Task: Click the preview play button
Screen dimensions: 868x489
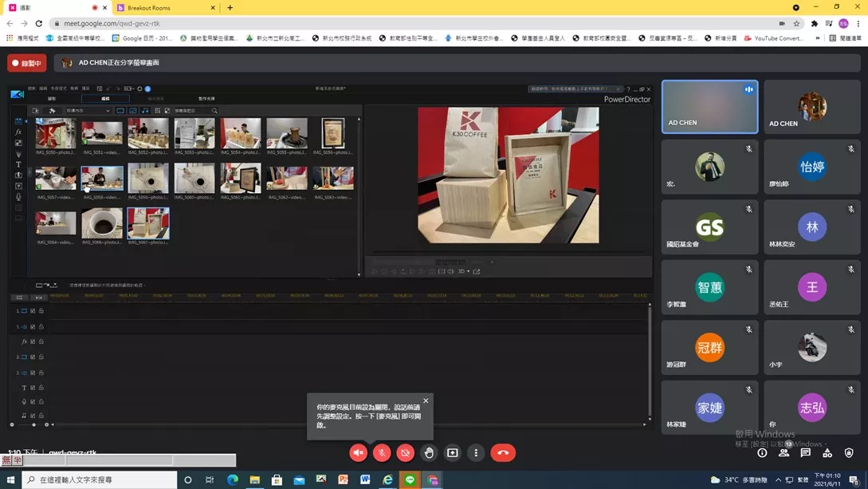Action: tap(375, 271)
